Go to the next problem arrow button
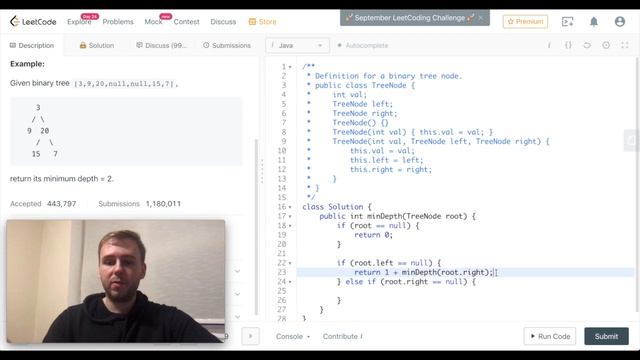 (x=250, y=336)
